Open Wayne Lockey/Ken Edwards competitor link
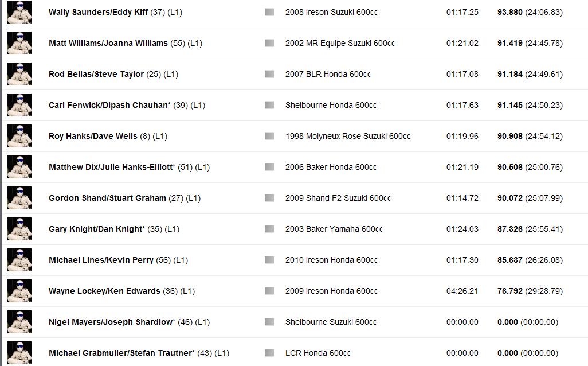The image size is (588, 366). [x=104, y=291]
